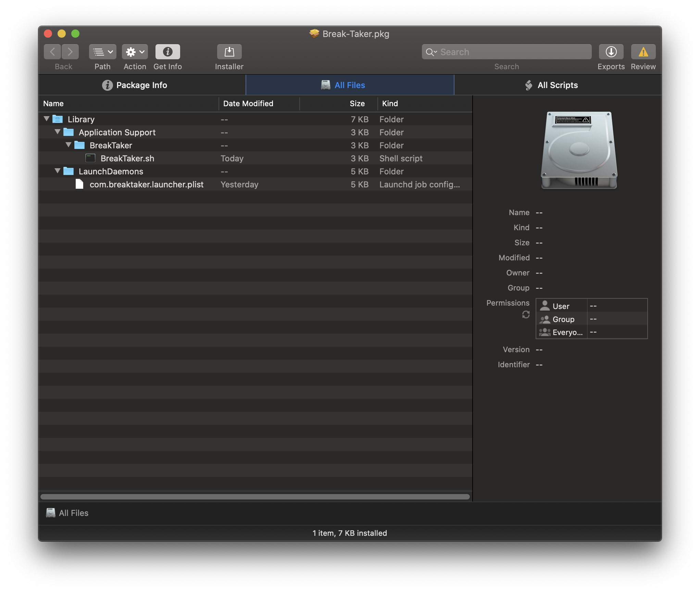Collapse the LaunchDaemons folder
This screenshot has height=592, width=700.
click(58, 171)
